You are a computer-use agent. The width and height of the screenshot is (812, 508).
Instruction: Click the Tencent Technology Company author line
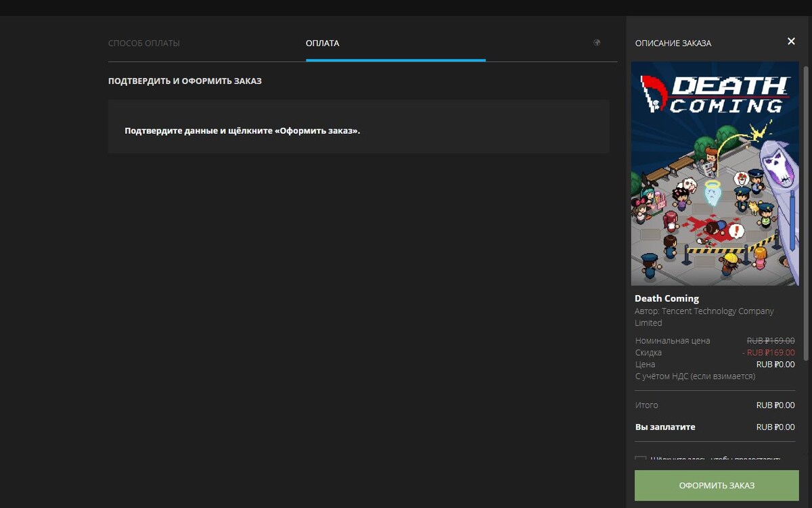coord(704,317)
